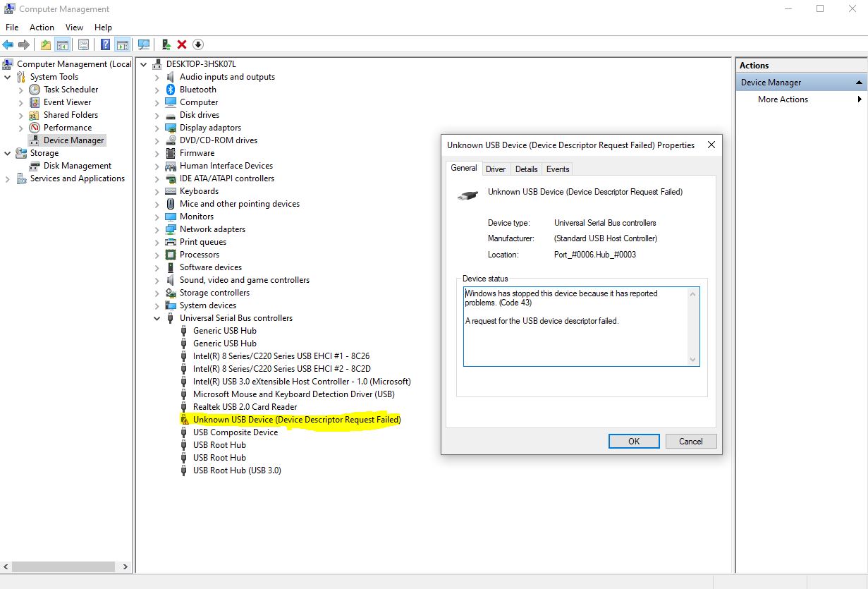Click OK in the properties dialog
Image resolution: width=868 pixels, height=589 pixels.
click(634, 441)
